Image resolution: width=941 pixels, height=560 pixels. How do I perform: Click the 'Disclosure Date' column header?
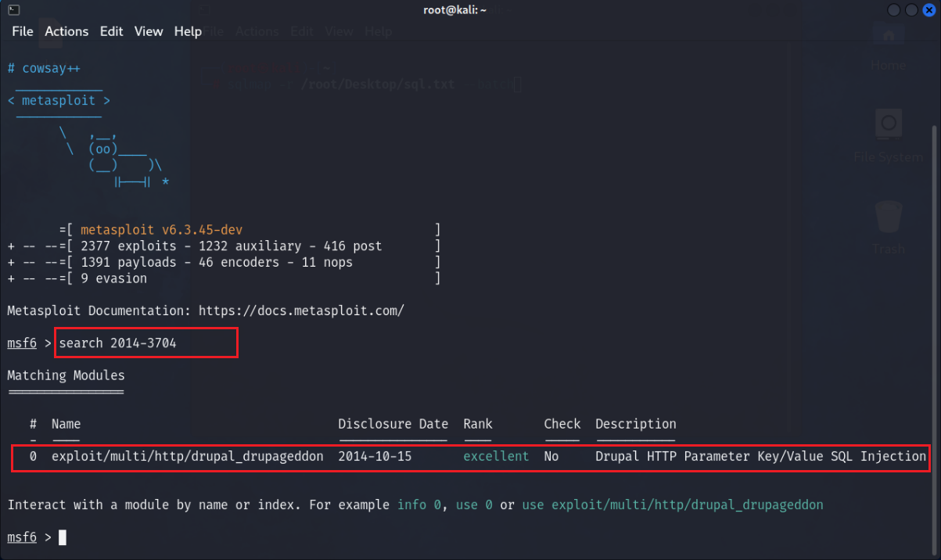[393, 424]
